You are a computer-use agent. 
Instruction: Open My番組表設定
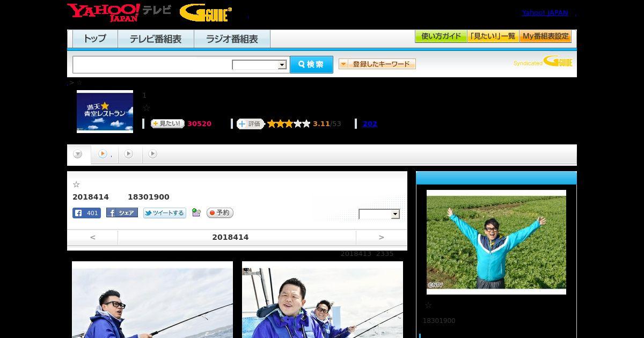(x=545, y=36)
